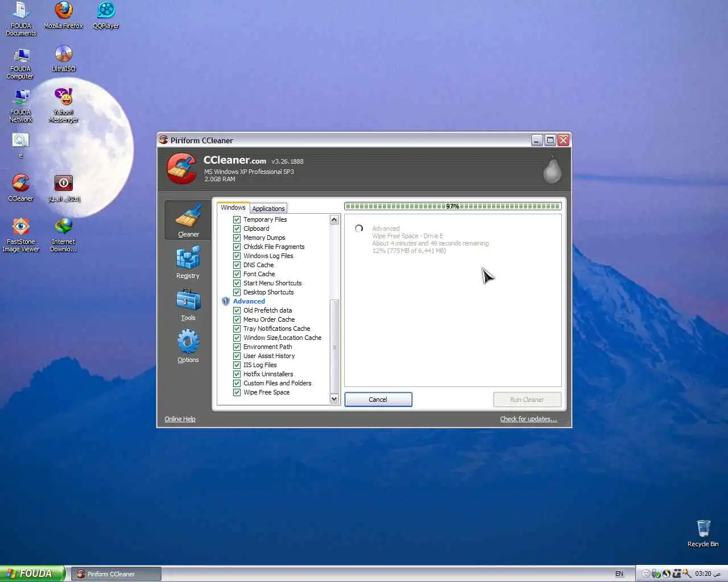Click the CCleaner.com title text
Viewport: 728px width, 582px height.
(x=235, y=160)
